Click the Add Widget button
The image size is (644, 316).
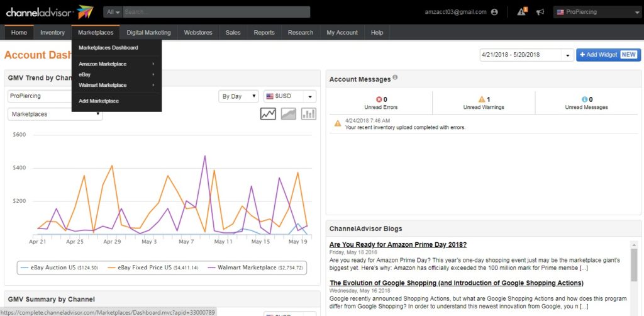(x=608, y=55)
